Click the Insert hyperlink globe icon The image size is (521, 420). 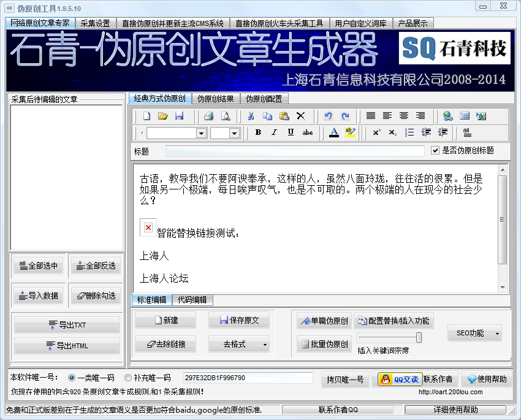click(448, 116)
